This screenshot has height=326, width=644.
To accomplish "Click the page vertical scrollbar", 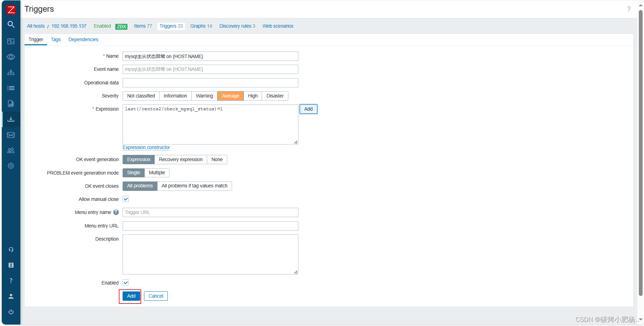I will click(x=641, y=153).
